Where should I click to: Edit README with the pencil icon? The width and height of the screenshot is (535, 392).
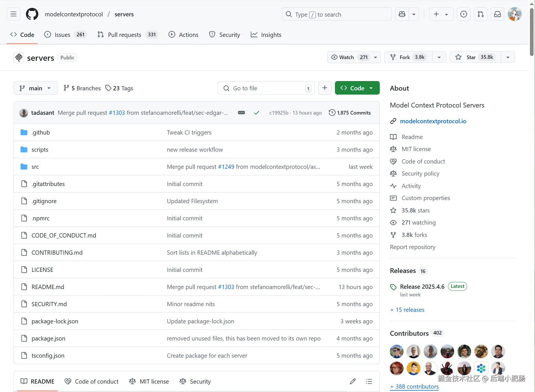coord(353,381)
